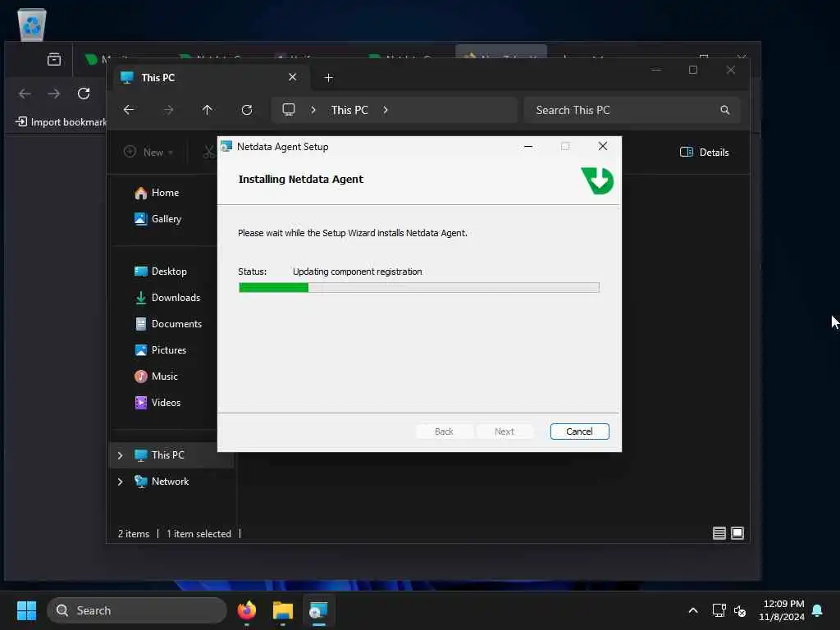The image size is (840, 630).
Task: Expand the This PC tree node
Action: click(x=120, y=455)
